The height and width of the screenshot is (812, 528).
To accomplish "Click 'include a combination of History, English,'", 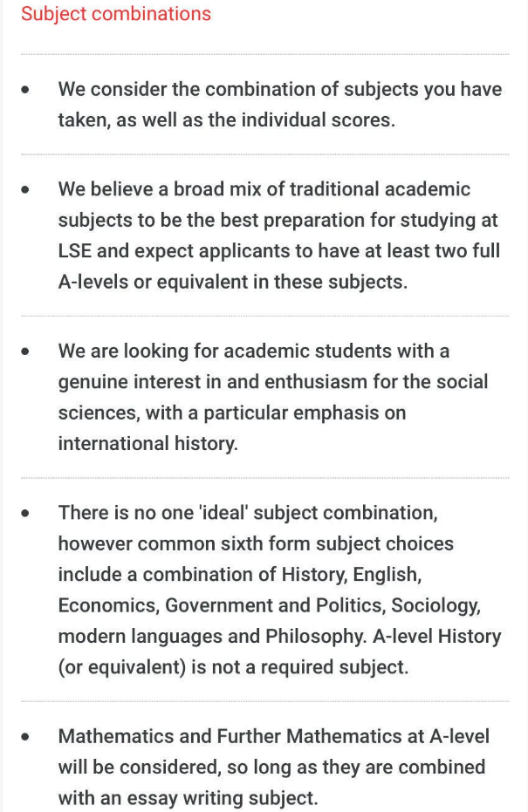I will [240, 574].
